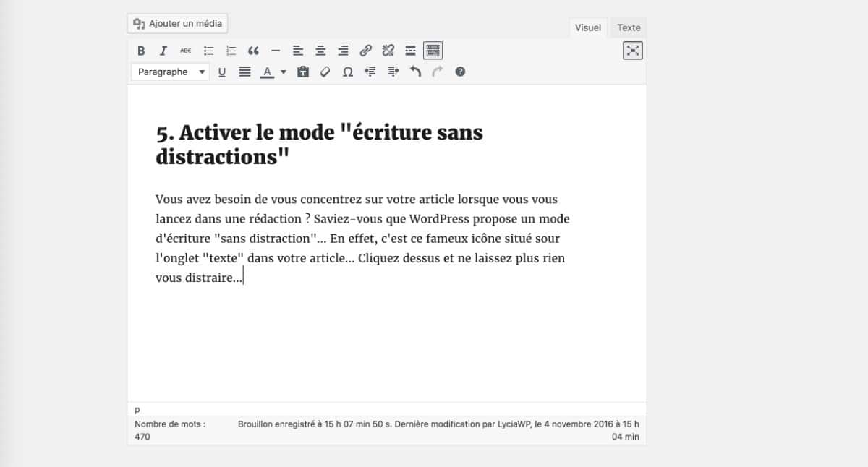Toggle the kitchen sink toolbar row
The height and width of the screenshot is (467, 868).
(x=432, y=50)
